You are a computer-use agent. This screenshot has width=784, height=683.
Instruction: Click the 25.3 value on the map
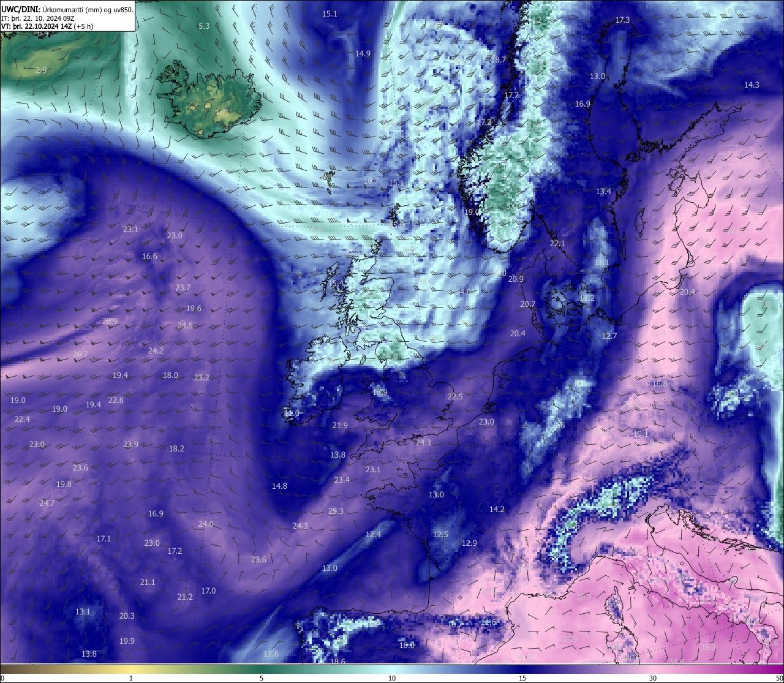336,511
